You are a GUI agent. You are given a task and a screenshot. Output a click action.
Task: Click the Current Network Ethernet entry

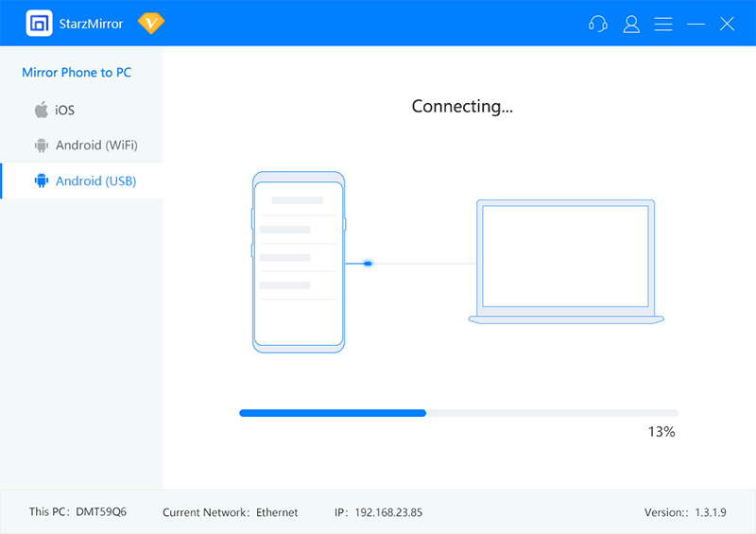coord(230,512)
